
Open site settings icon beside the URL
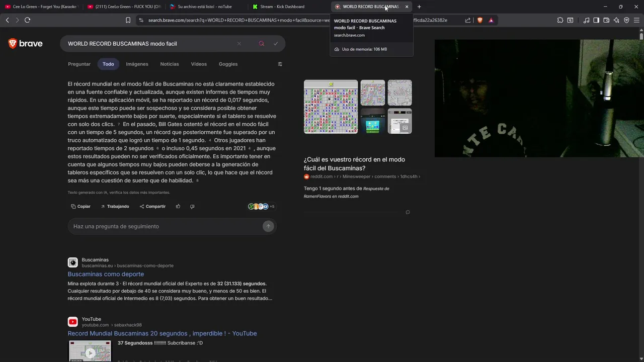click(x=141, y=20)
